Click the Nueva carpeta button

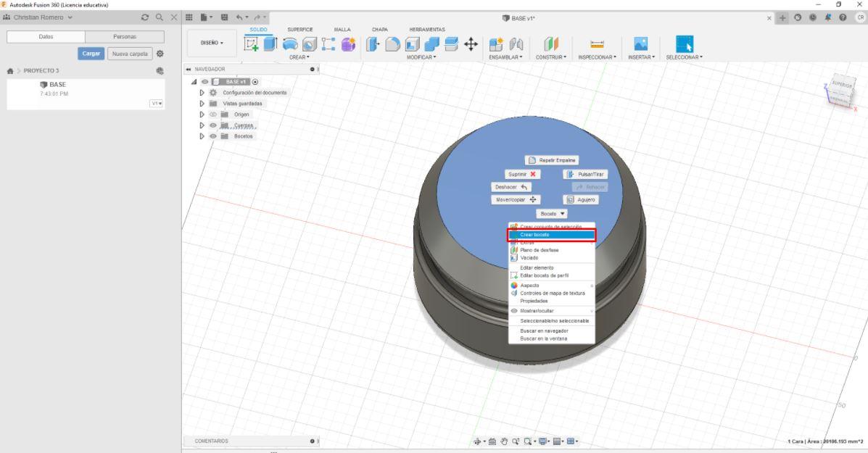tap(130, 54)
